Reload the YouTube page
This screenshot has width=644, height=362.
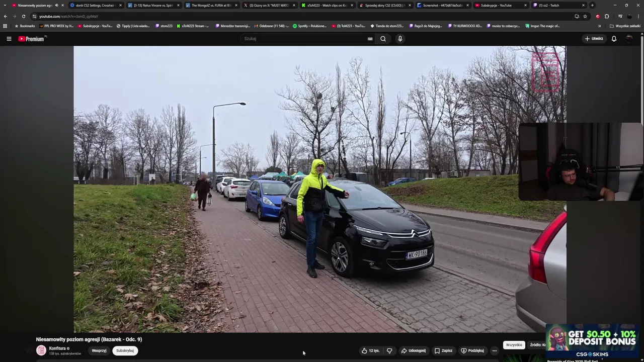pyautogui.click(x=23, y=16)
